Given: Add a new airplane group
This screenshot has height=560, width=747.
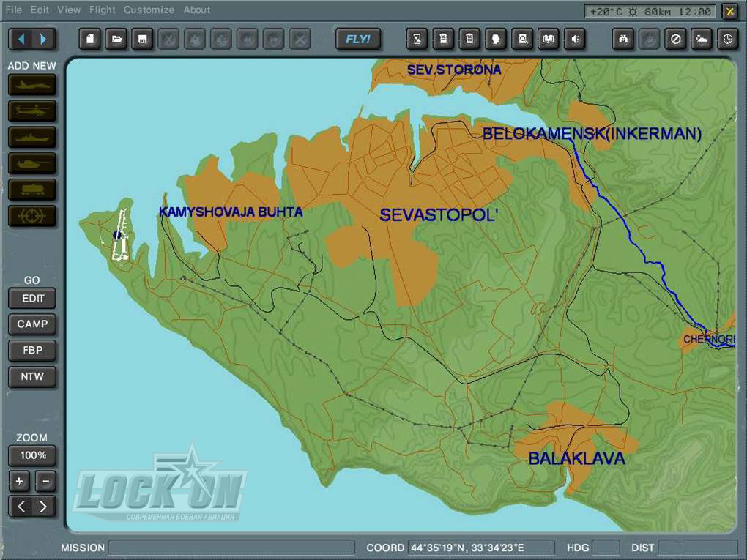Looking at the screenshot, I should (x=32, y=85).
